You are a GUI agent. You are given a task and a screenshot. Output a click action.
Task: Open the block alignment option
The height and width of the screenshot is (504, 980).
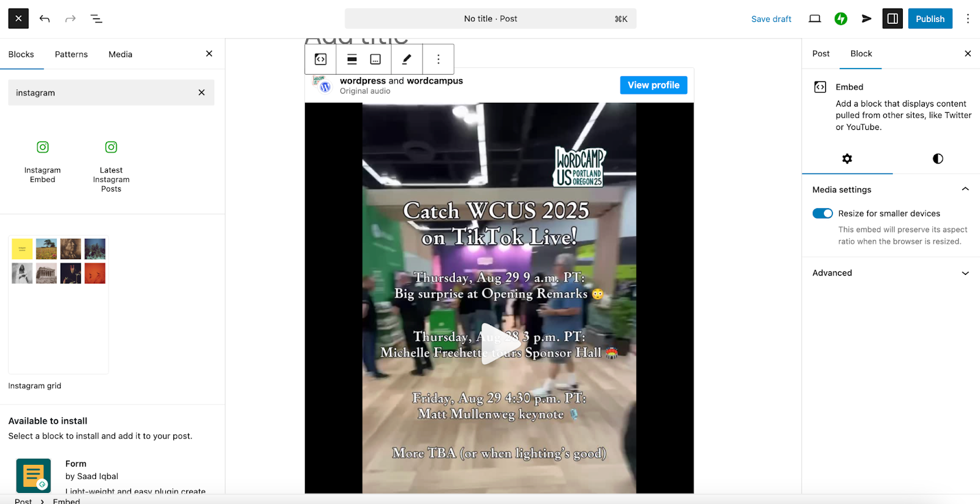coord(352,59)
